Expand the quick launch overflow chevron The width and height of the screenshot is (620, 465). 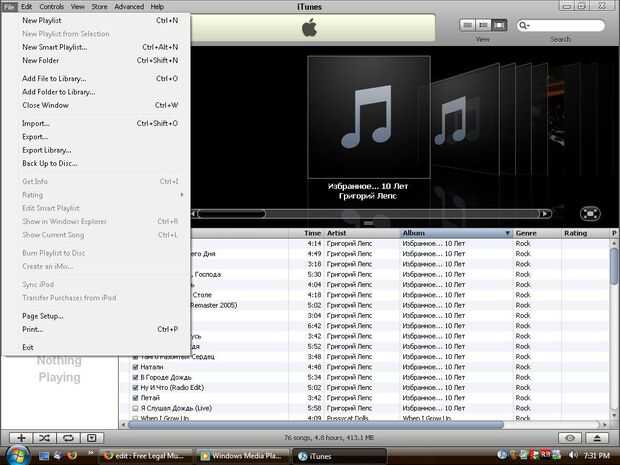pyautogui.click(x=91, y=452)
